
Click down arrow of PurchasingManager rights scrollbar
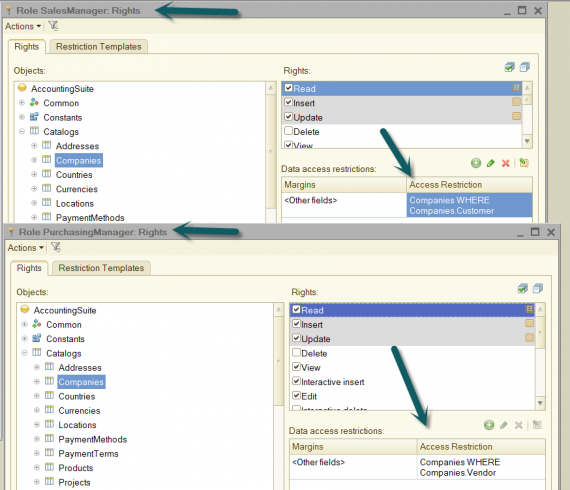tap(540, 403)
